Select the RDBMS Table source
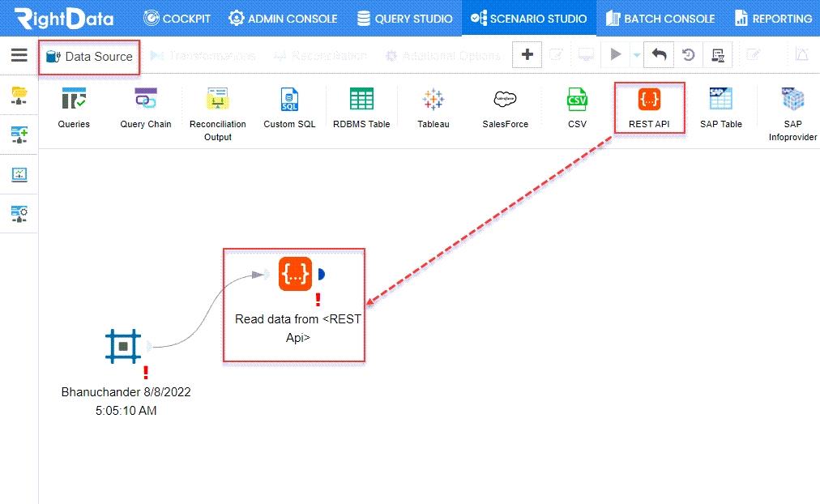This screenshot has height=504, width=820. [x=361, y=100]
